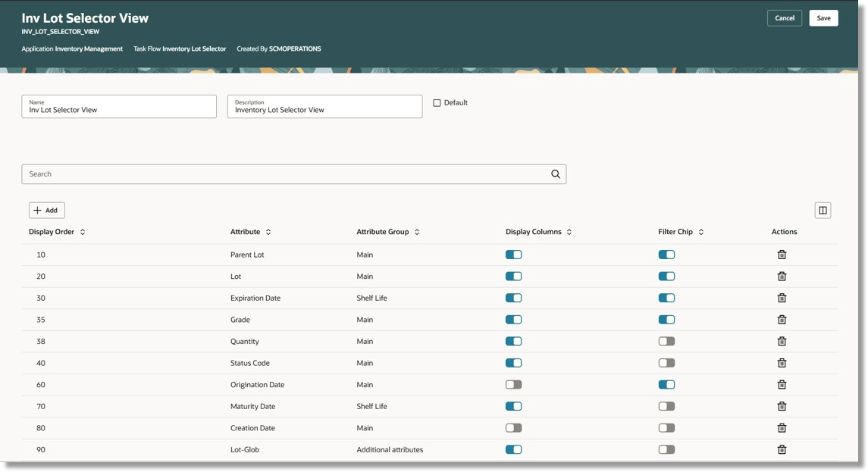The width and height of the screenshot is (868, 472).
Task: Toggle Filter Chip for Expiration Date
Action: [x=666, y=298]
